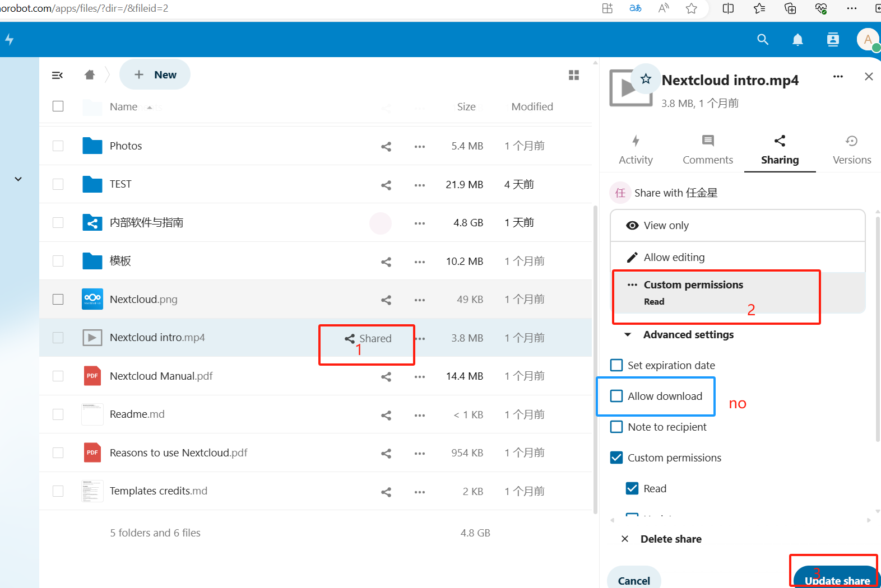Viewport: 881px width, 588px height.
Task: Open more actions for Photos folder
Action: pyautogui.click(x=420, y=146)
